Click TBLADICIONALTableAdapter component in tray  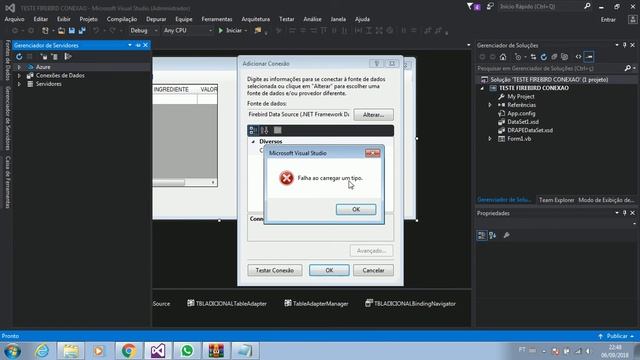227,303
